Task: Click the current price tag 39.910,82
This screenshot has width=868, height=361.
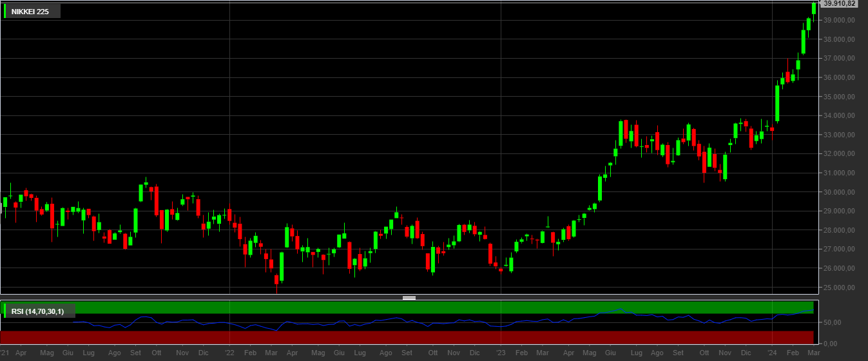Action: (x=839, y=4)
